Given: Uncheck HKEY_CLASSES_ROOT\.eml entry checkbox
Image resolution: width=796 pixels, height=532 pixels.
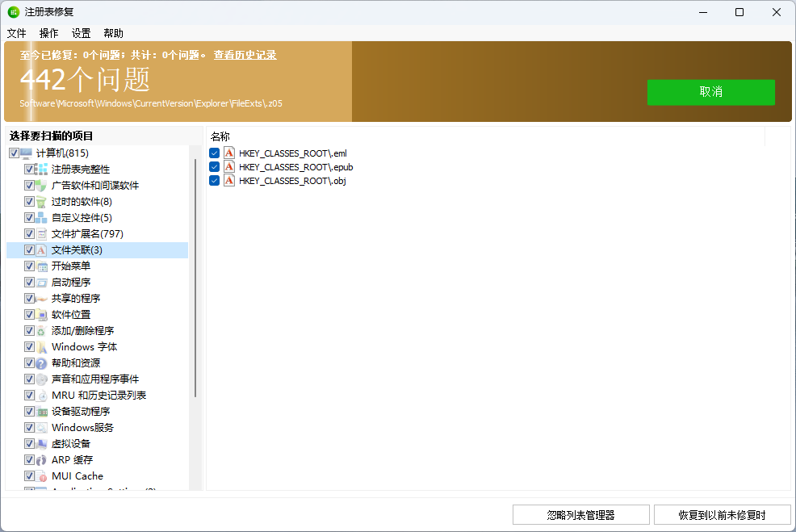Looking at the screenshot, I should pos(214,153).
